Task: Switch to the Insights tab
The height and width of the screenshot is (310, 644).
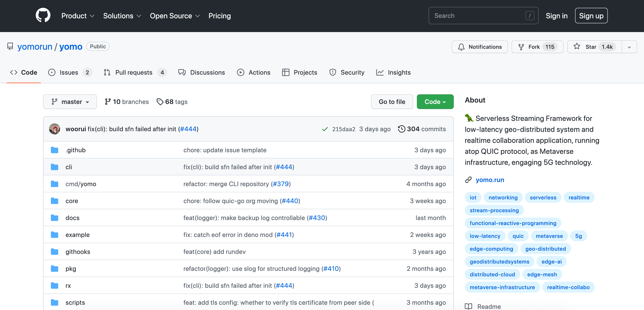Action: click(393, 72)
